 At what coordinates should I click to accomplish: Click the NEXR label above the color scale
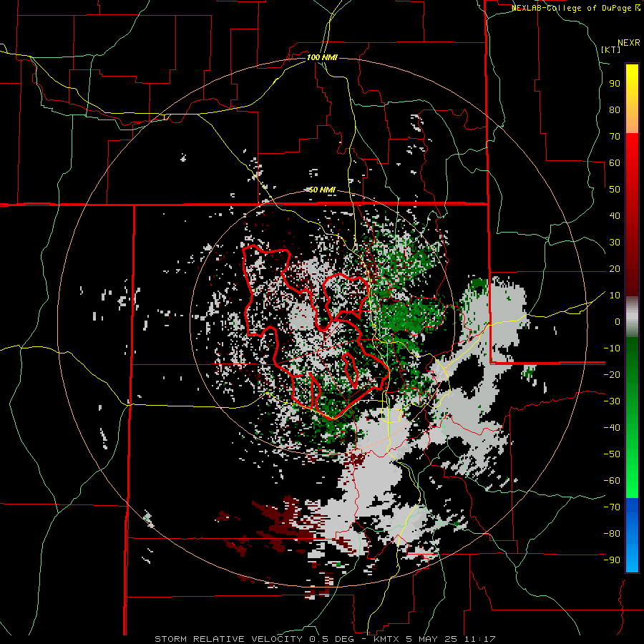click(629, 42)
